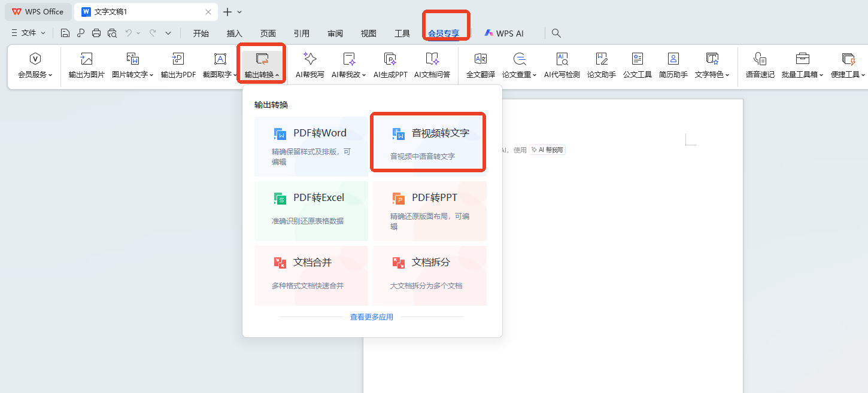
Task: Switch to 审阅 ribbon tab
Action: coord(335,33)
